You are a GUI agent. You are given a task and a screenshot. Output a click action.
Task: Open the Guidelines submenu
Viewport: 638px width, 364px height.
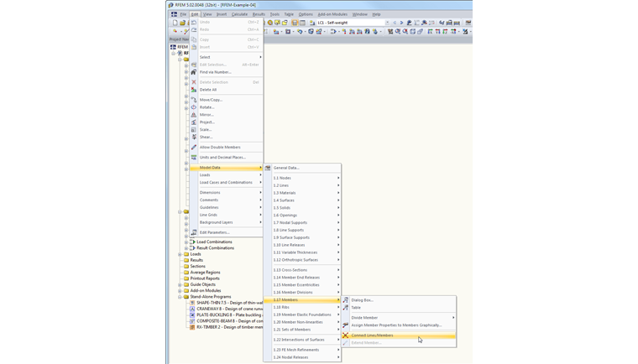coord(226,207)
